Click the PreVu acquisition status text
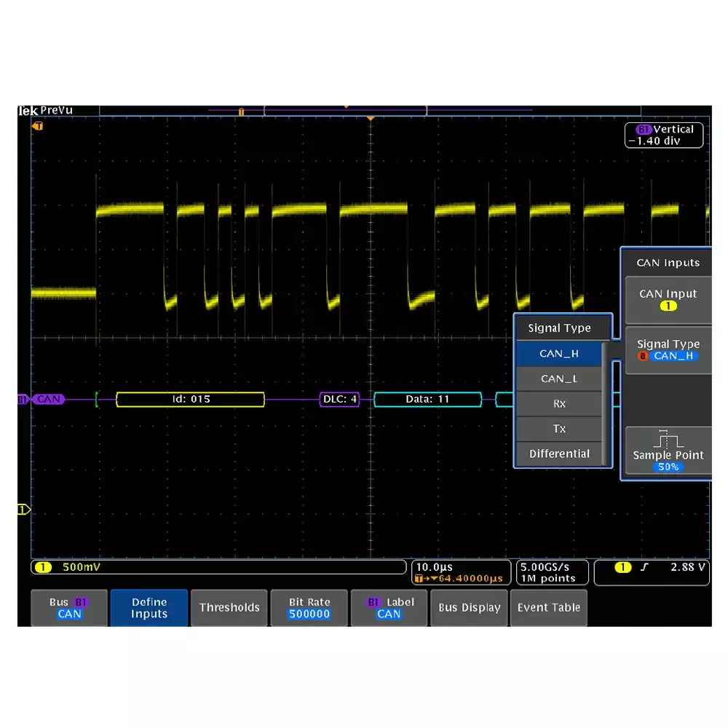This screenshot has width=728, height=728. pyautogui.click(x=56, y=111)
